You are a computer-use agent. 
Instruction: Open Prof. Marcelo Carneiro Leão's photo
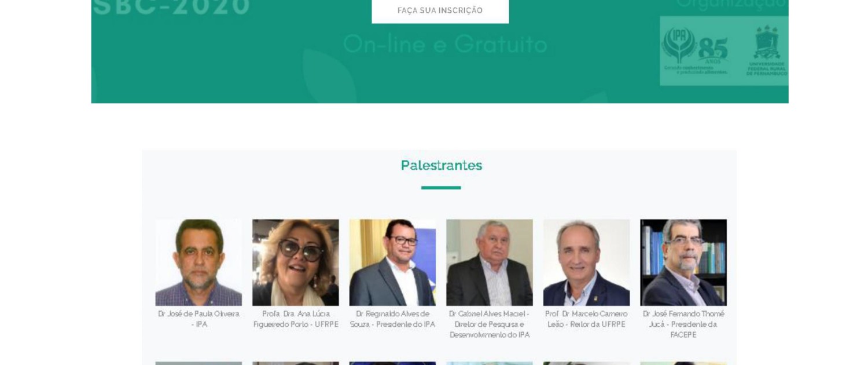click(586, 262)
